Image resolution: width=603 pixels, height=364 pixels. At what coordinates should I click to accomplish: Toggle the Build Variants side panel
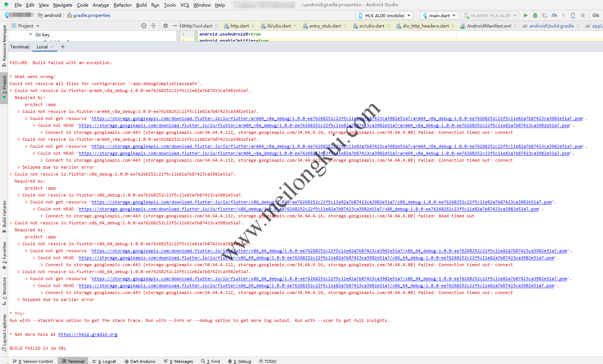tap(4, 216)
